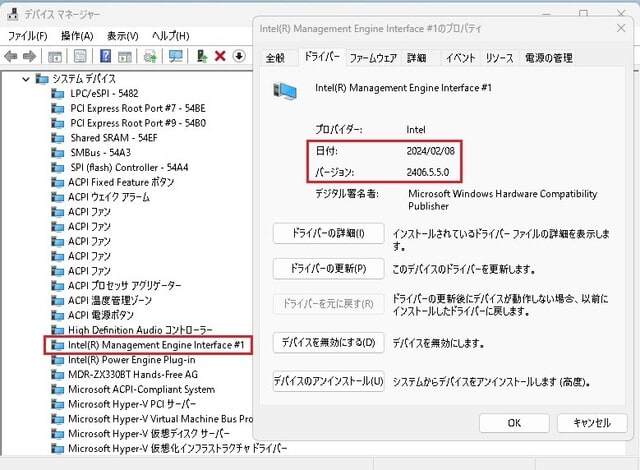The image size is (640, 470).
Task: Click the Help question mark toolbar icon
Action: click(105, 55)
